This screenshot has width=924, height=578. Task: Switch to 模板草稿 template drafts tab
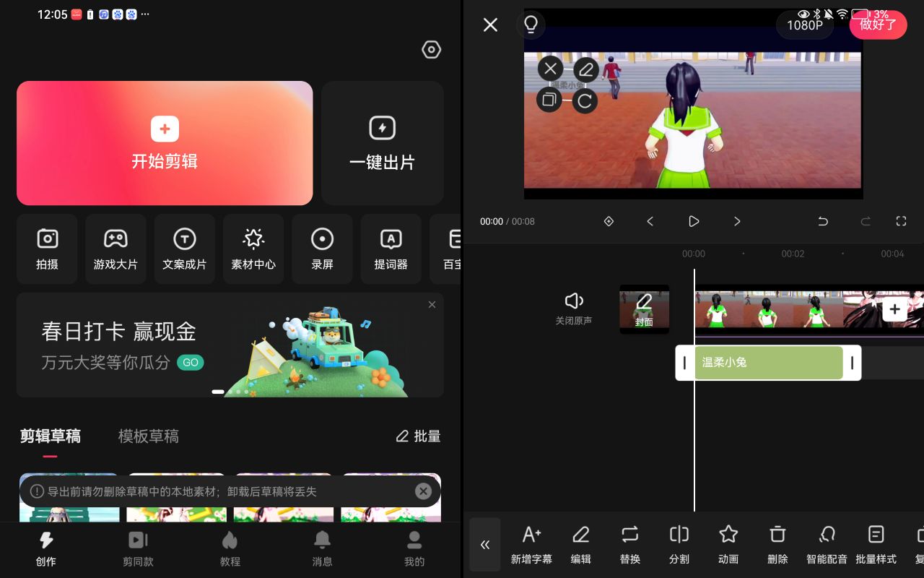(x=149, y=436)
